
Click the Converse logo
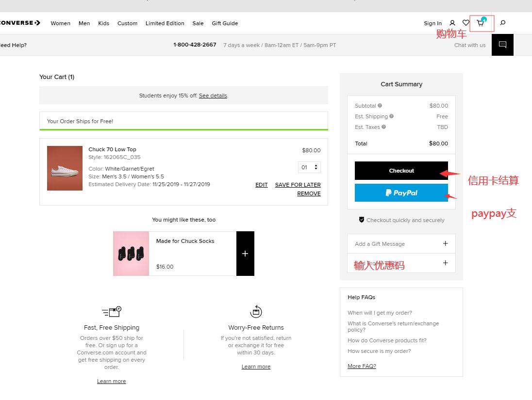tap(19, 23)
